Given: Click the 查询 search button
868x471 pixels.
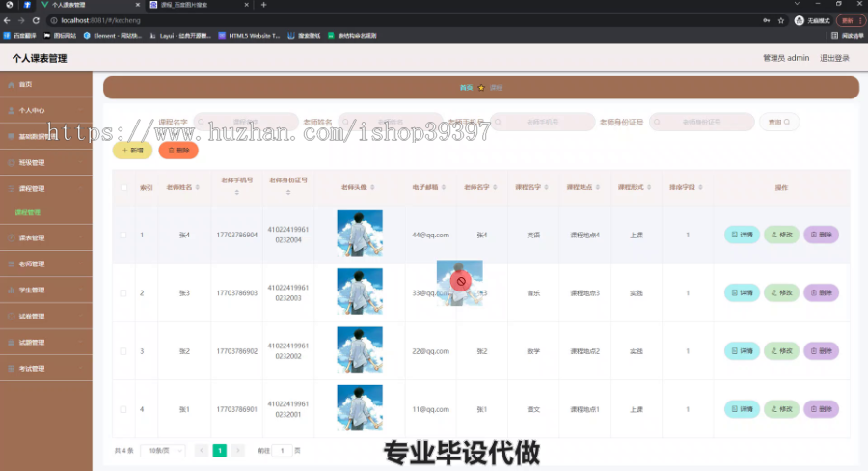Looking at the screenshot, I should (779, 122).
